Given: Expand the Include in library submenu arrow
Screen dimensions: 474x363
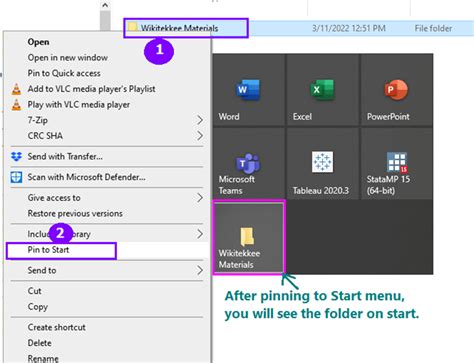Looking at the screenshot, I should (200, 234).
